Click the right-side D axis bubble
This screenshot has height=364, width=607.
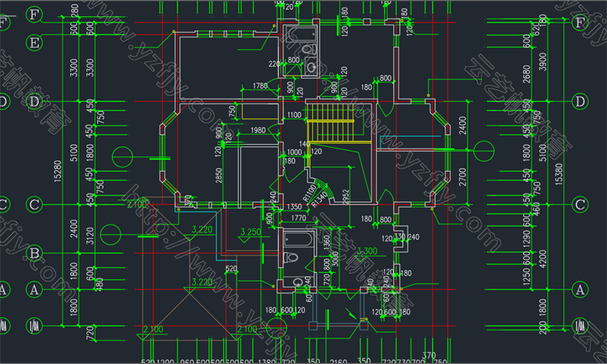click(x=580, y=101)
